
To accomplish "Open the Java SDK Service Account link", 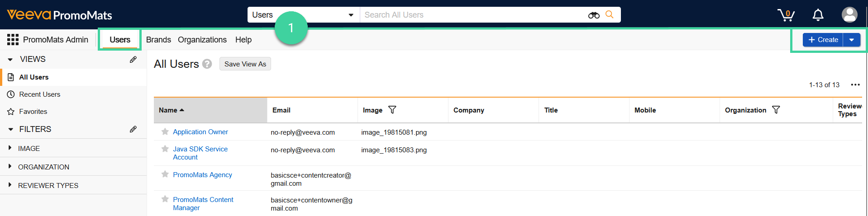I will click(200, 153).
